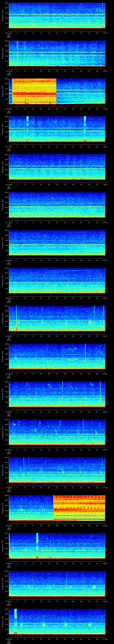Click the '20:29:00' start time label

point(9,601)
